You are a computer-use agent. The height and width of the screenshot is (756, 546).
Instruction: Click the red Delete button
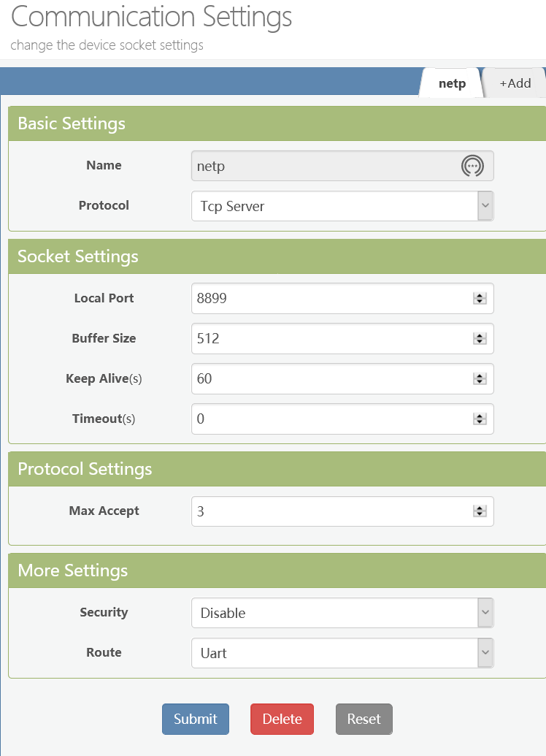click(x=282, y=719)
